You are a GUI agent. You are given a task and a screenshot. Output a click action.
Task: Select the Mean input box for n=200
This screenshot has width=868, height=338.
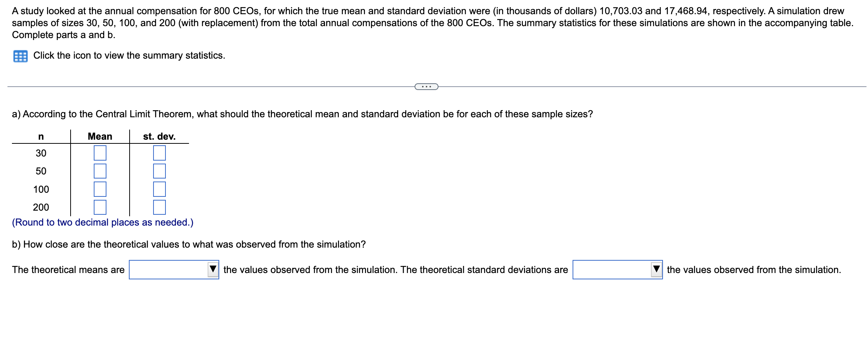coord(100,207)
